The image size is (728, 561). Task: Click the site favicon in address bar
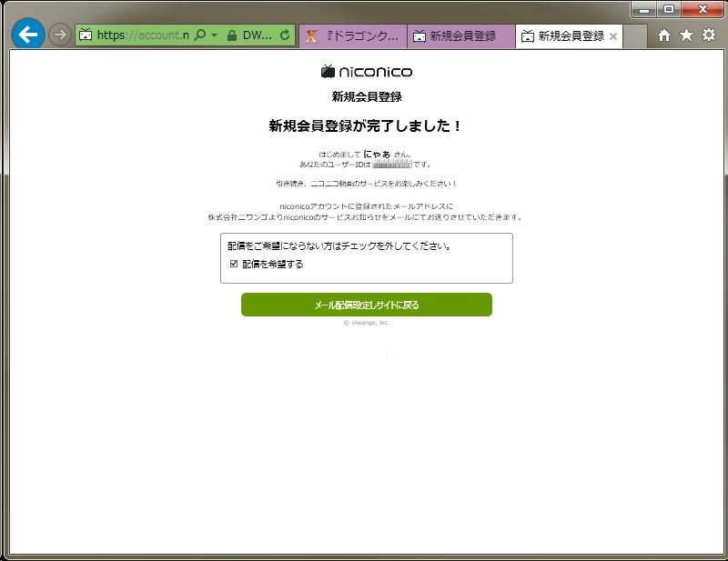click(x=86, y=35)
